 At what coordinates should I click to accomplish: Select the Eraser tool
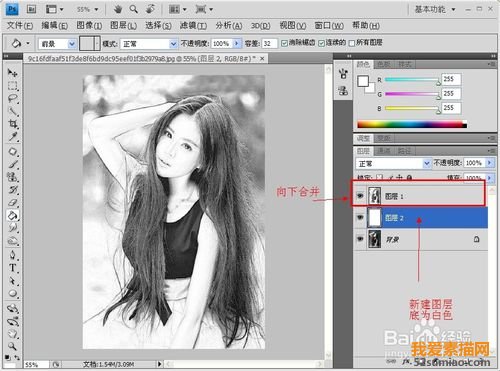[x=13, y=202]
